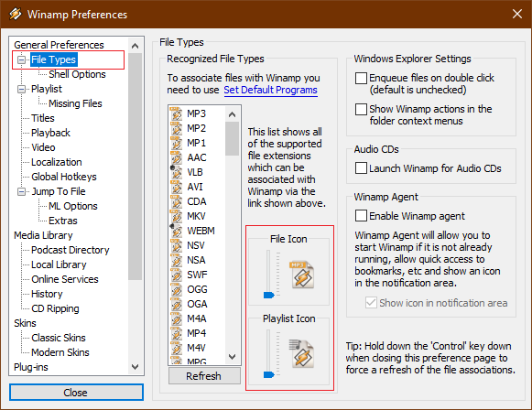
Task: Enable Enqueue files on double click
Action: point(361,78)
